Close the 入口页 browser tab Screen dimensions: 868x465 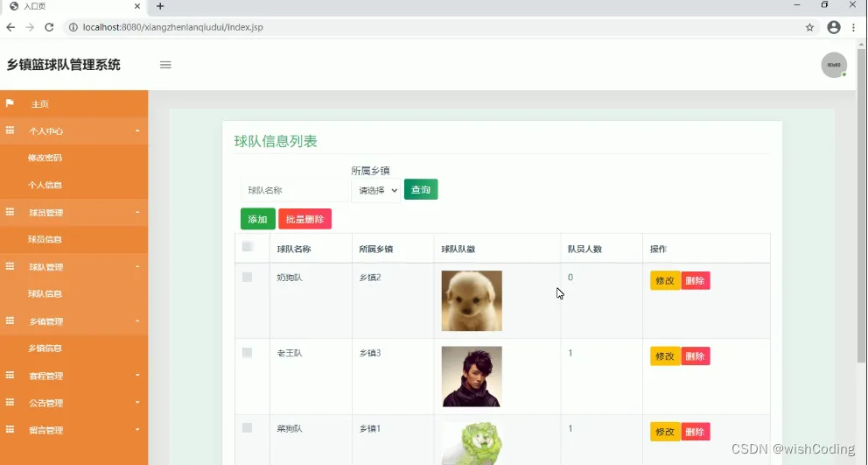click(x=137, y=6)
